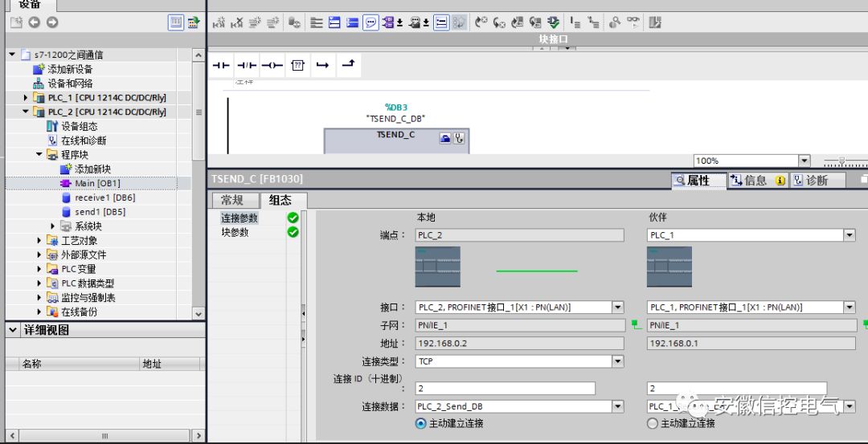Screen dimensions: 868x444
Task: Collapse the 详细视图 panel
Action: coord(14,330)
